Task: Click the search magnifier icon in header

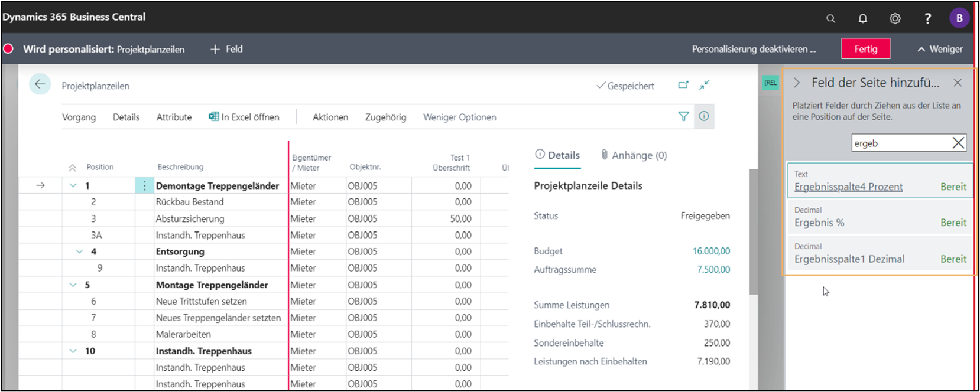Action: pyautogui.click(x=830, y=18)
